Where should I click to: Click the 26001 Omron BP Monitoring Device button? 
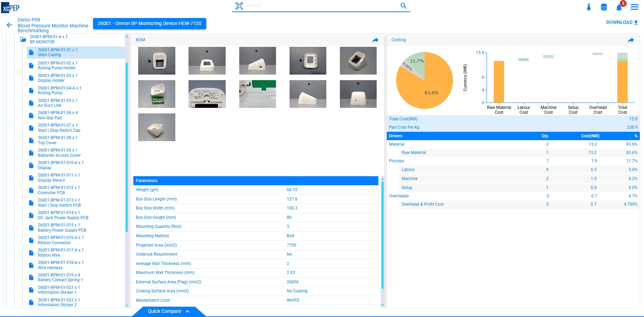point(150,24)
